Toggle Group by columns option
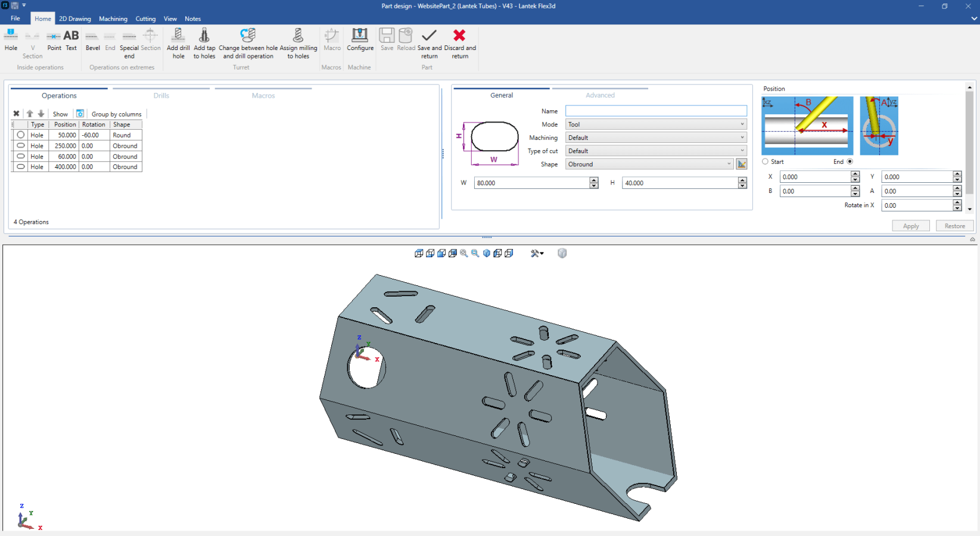This screenshot has width=980, height=536. point(116,114)
